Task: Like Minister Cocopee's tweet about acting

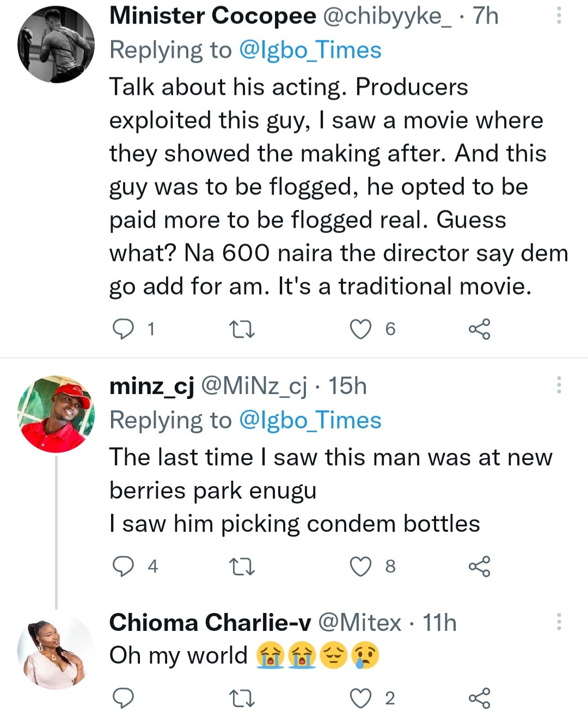Action: [x=360, y=329]
